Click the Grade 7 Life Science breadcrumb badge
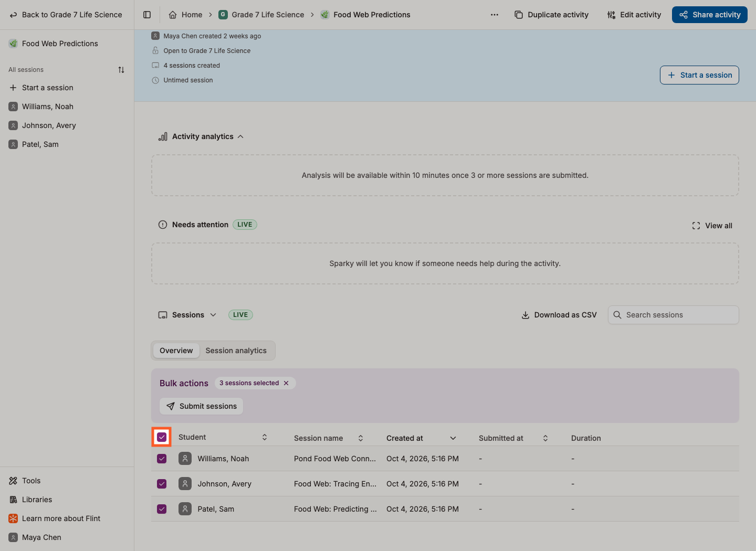 223,15
